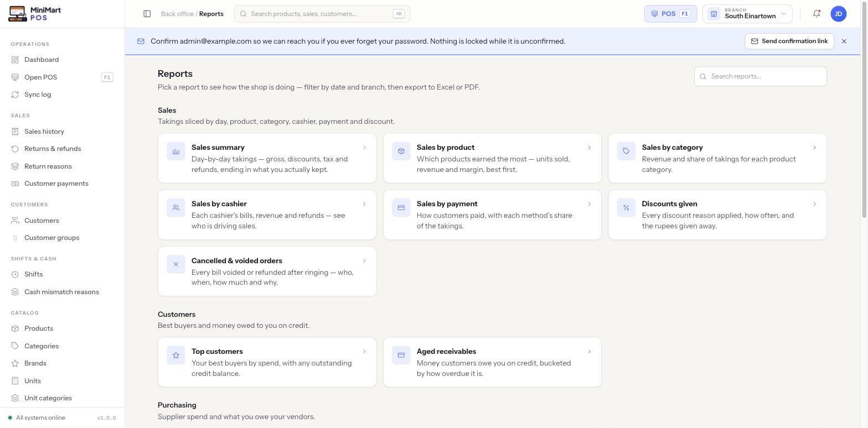Open Aged receivables report chevron
868x428 pixels.
pyautogui.click(x=589, y=352)
